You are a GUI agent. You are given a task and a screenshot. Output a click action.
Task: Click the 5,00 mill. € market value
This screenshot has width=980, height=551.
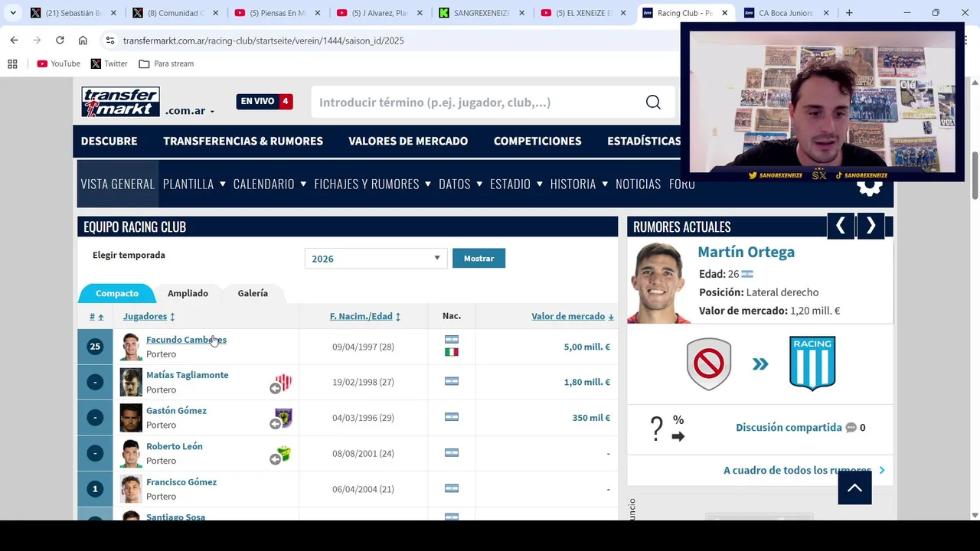coord(586,347)
